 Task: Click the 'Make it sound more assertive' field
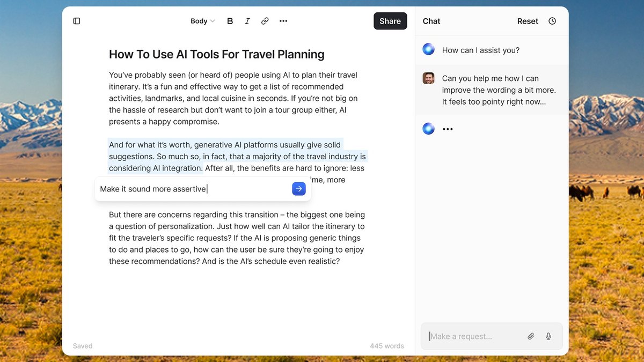(193, 189)
